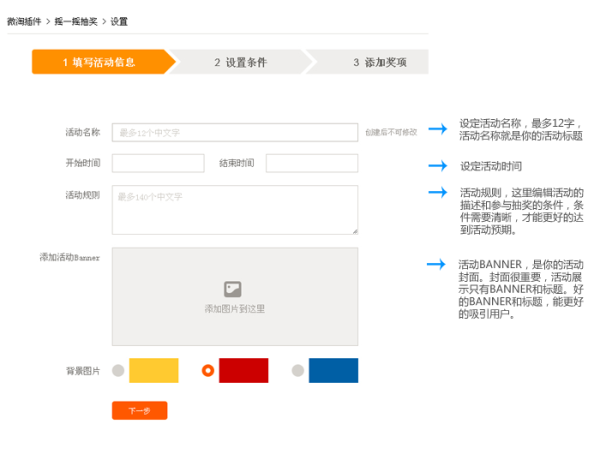Focus the 活动规则 text area
Screen dimensions: 600x454
(x=235, y=210)
